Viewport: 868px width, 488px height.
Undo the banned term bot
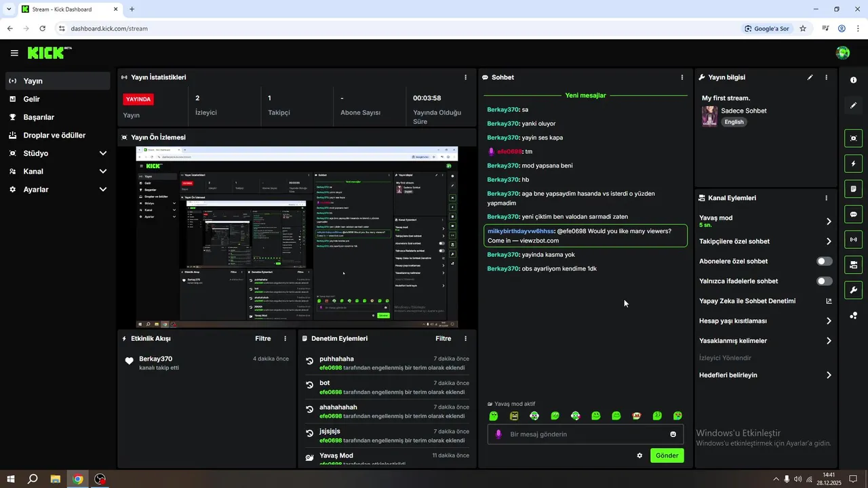click(x=309, y=386)
